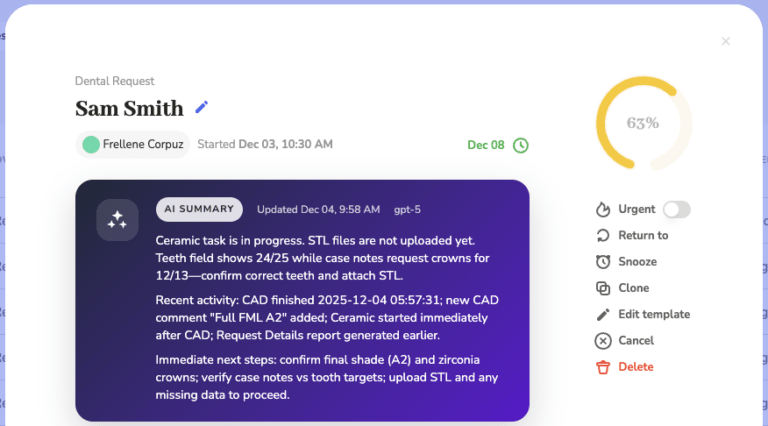Select Return to action
Screen dimensions: 768x426
click(x=643, y=236)
